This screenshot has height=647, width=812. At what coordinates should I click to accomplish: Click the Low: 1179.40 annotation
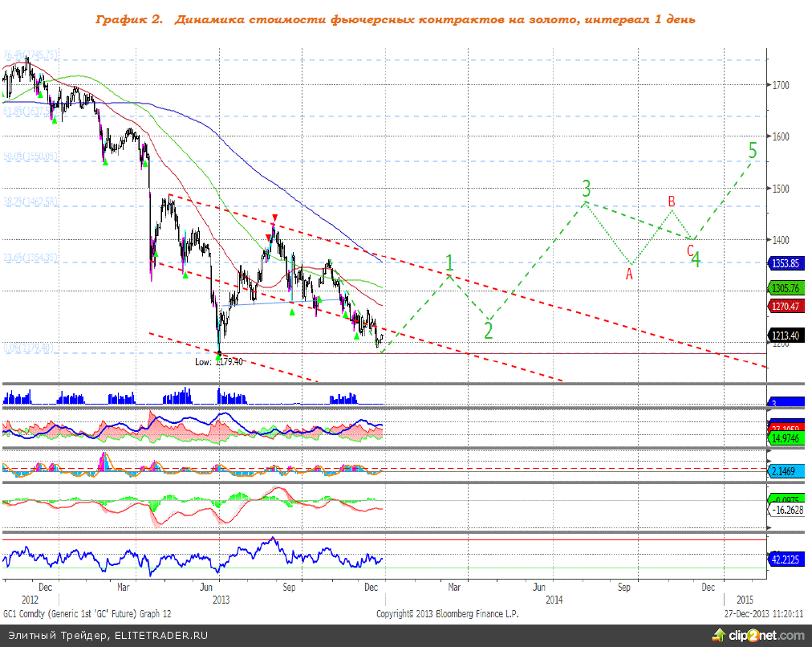(220, 362)
